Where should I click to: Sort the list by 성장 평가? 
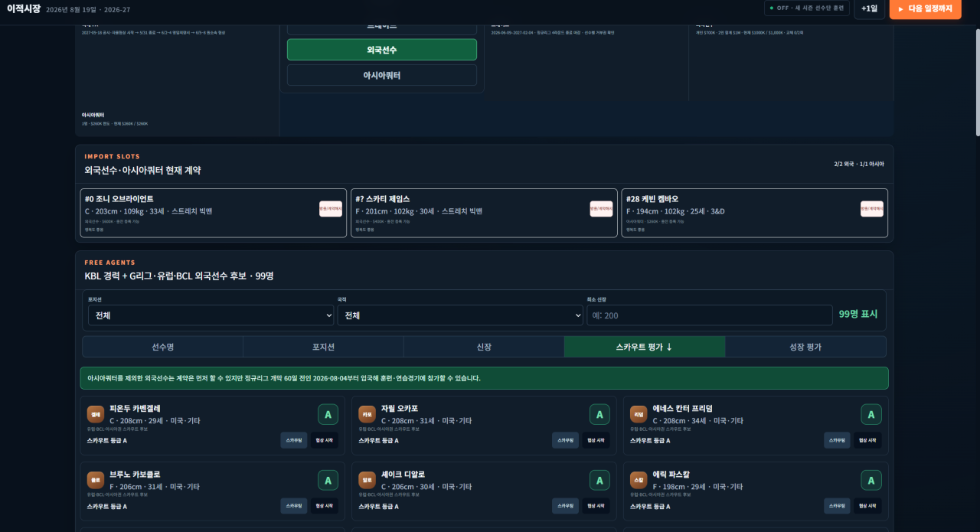click(x=805, y=347)
